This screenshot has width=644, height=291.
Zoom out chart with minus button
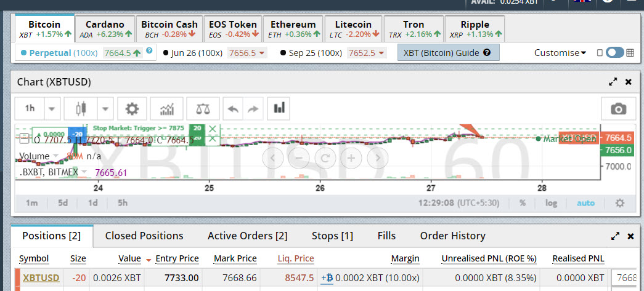299,157
